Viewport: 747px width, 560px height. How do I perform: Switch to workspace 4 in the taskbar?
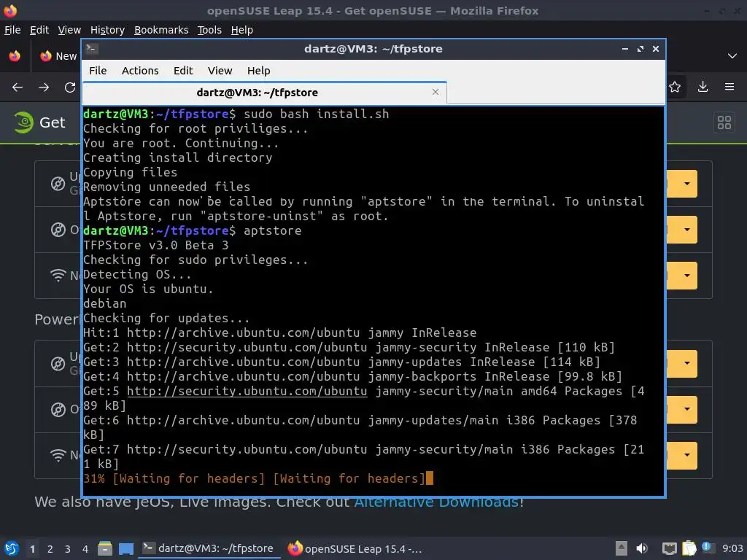tap(85, 549)
